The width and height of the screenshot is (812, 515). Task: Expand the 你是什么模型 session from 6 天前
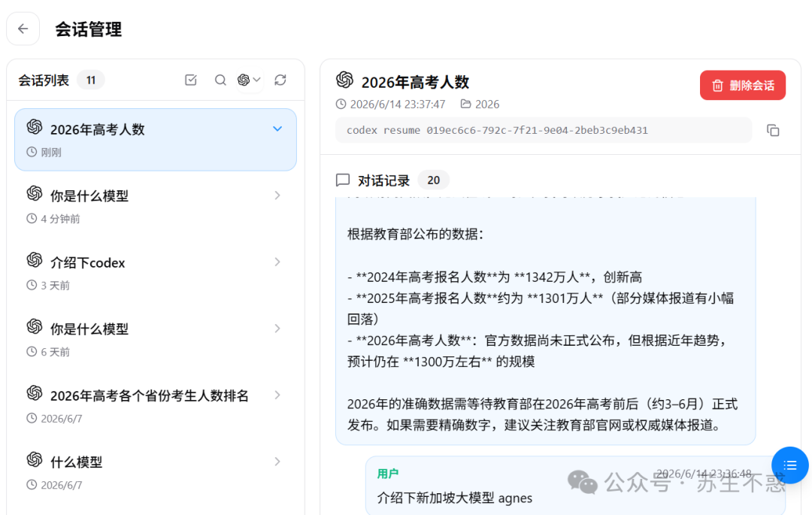(277, 328)
